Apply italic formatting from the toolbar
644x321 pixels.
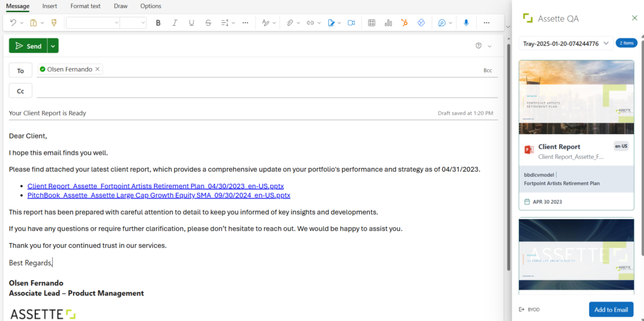click(x=175, y=23)
